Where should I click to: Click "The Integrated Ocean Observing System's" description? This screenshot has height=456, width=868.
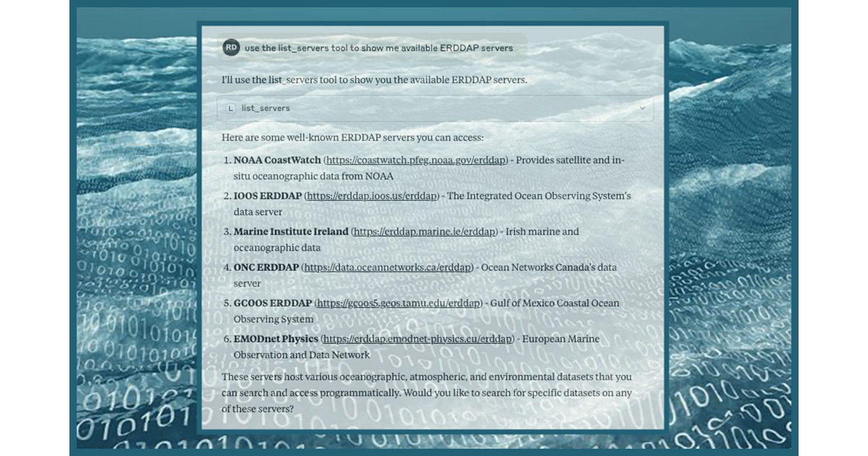[x=539, y=196]
